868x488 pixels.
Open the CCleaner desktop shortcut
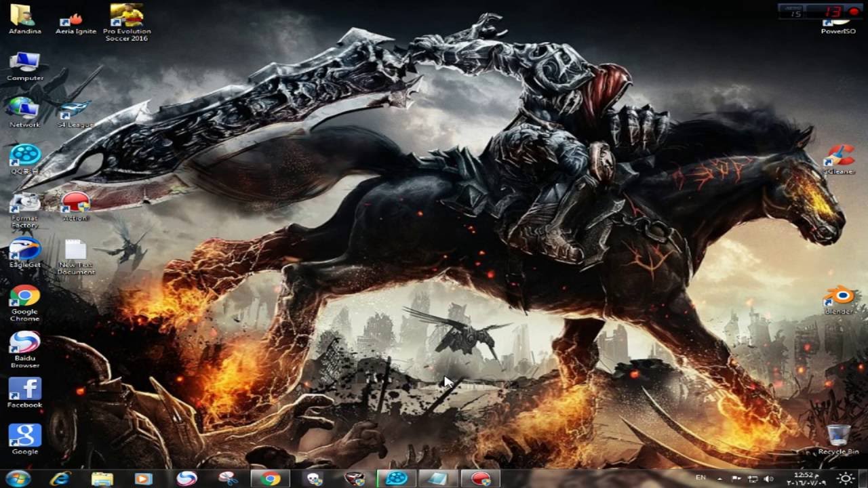839,159
